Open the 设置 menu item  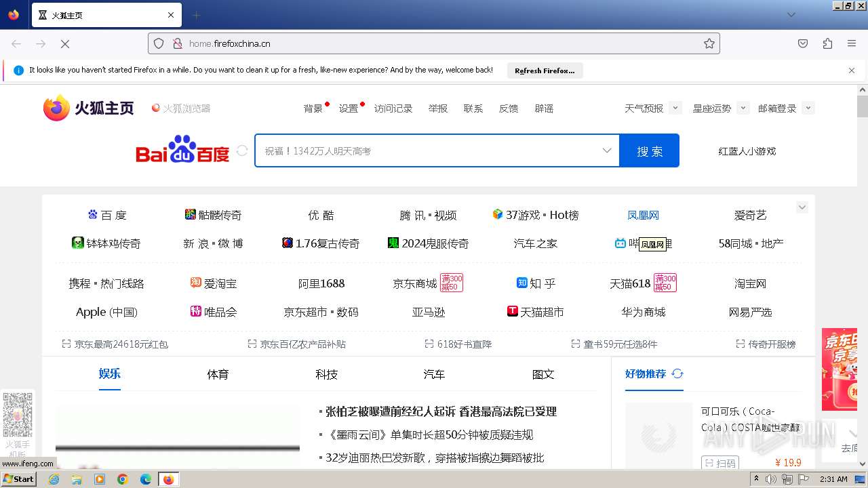pos(349,108)
